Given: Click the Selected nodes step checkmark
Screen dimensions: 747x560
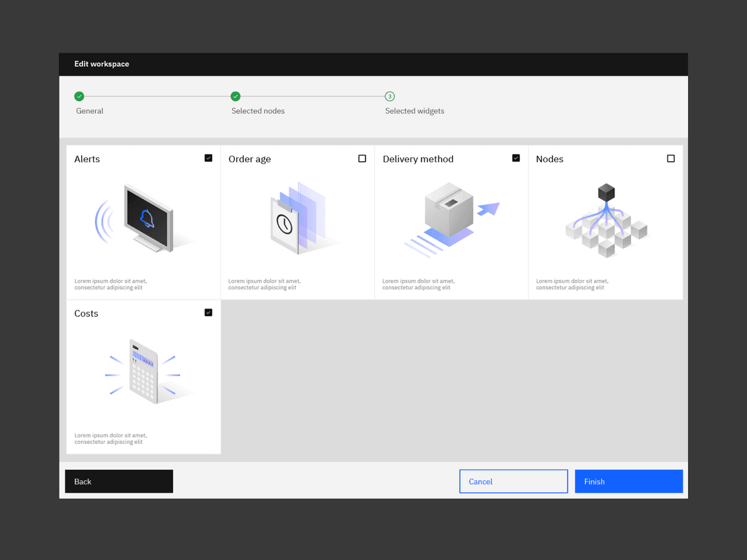Looking at the screenshot, I should [235, 97].
